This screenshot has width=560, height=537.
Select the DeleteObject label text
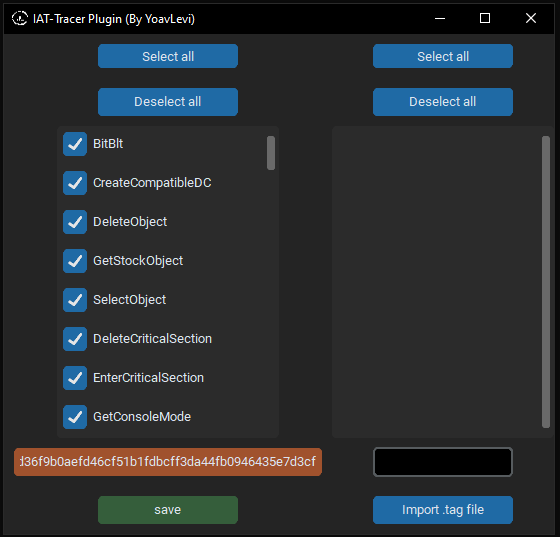(x=130, y=222)
